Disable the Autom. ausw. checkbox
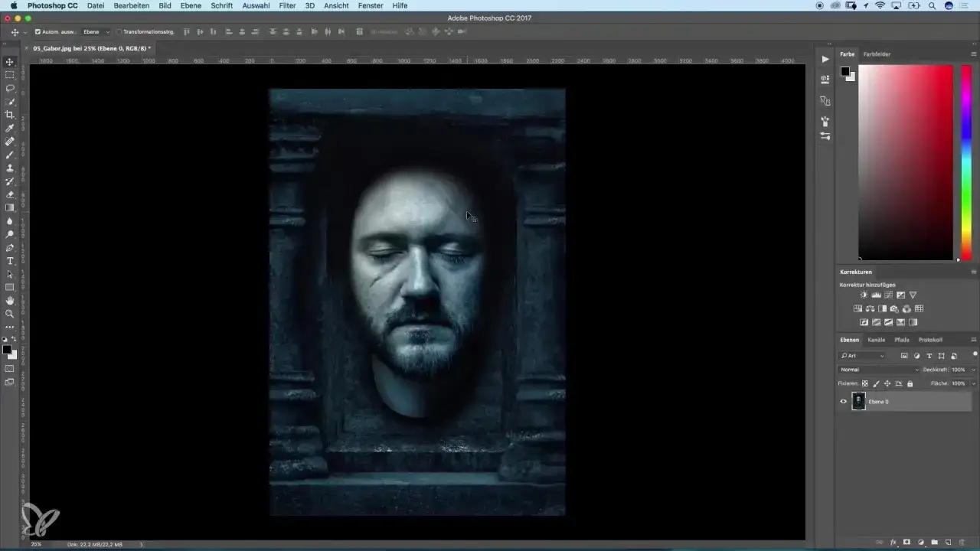This screenshot has width=980, height=551. point(38,32)
